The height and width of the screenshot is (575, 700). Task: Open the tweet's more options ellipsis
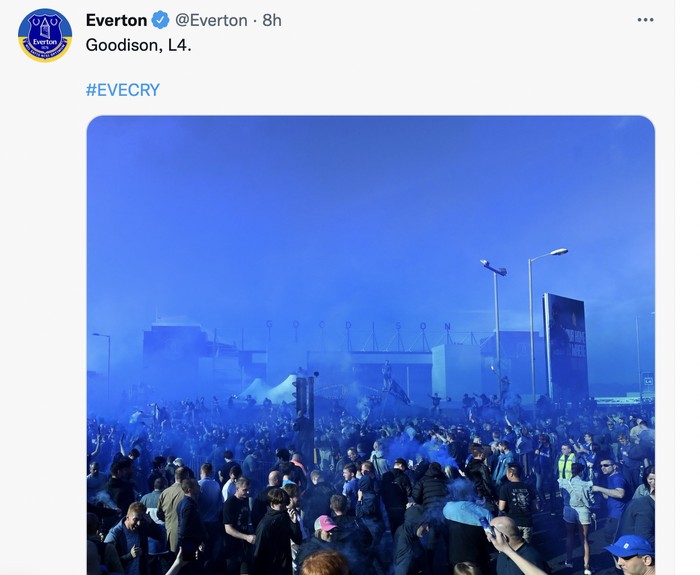[645, 20]
